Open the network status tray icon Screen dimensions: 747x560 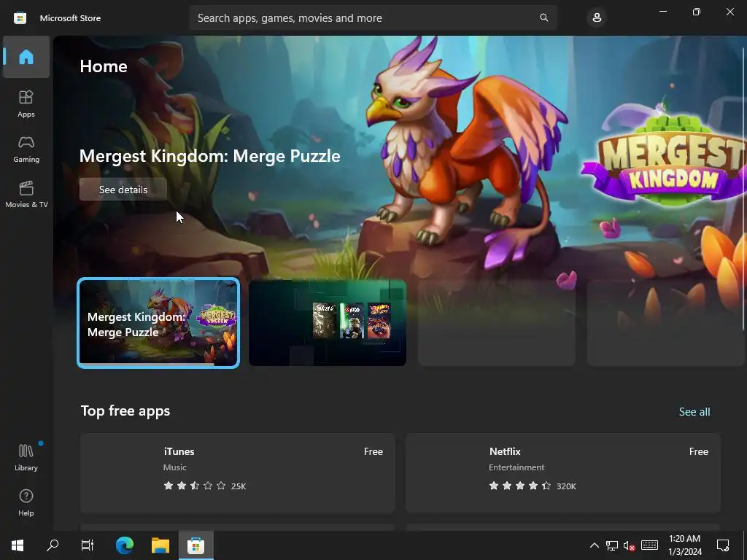coord(612,545)
